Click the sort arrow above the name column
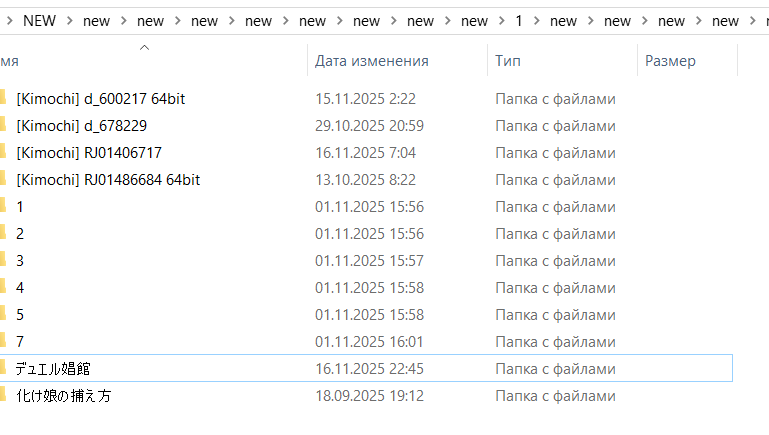The height and width of the screenshot is (435, 769). pyautogui.click(x=144, y=47)
